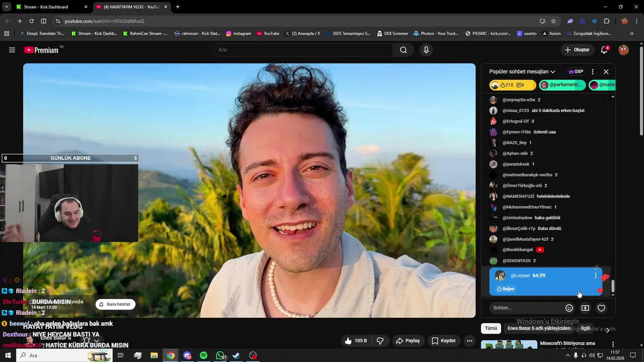Click the Windows Start button
The image size is (644, 362).
pyautogui.click(x=8, y=355)
